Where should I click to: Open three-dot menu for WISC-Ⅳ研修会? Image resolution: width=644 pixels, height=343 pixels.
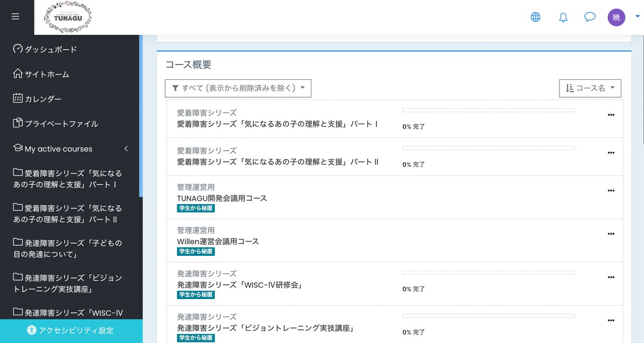[611, 277]
